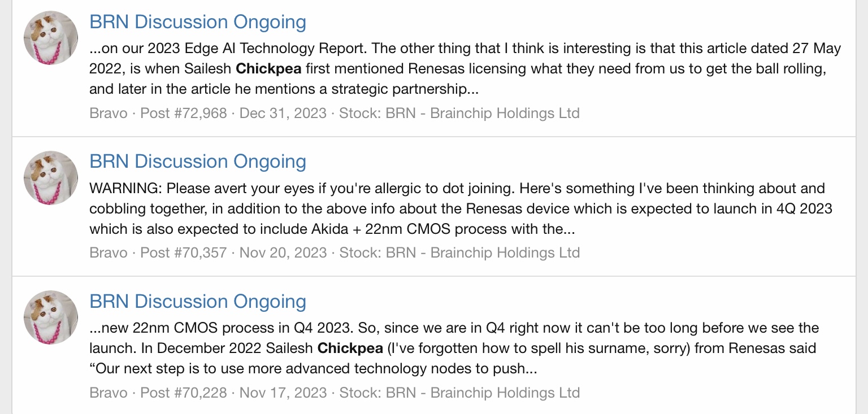Open Brainchip Holdings stock link on post #70,228

tap(483, 393)
